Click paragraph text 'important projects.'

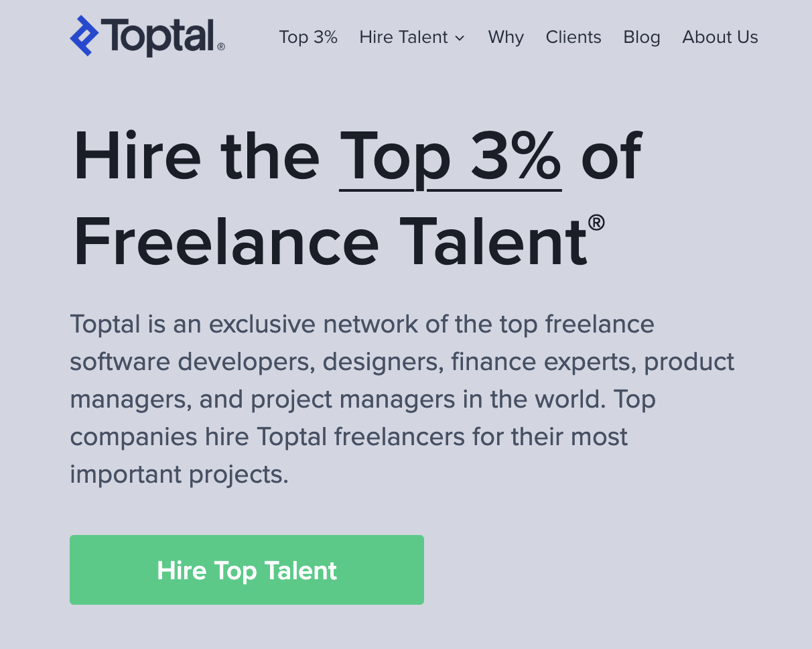tap(179, 475)
